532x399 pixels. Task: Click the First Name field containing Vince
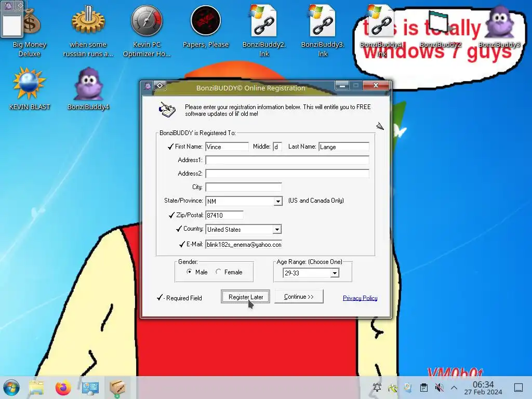(x=227, y=147)
